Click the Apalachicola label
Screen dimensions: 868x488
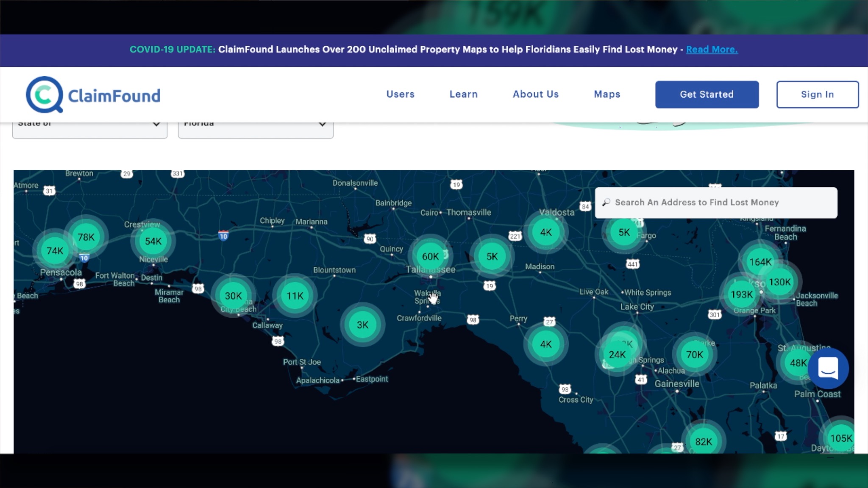point(318,380)
